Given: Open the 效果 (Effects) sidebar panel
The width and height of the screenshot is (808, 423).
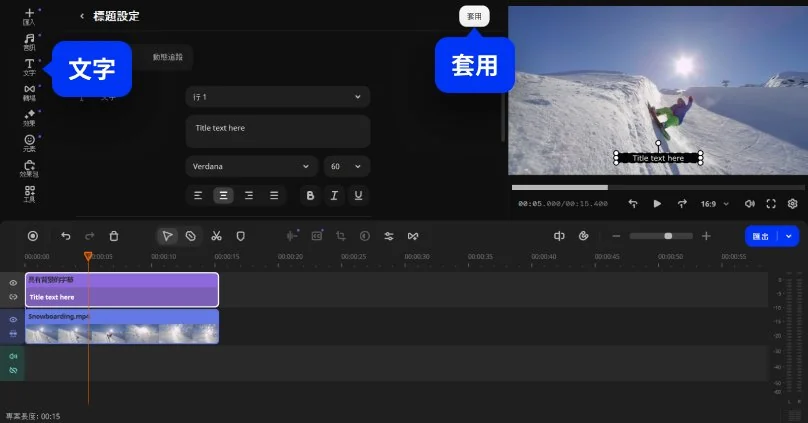Looking at the screenshot, I should coord(29,118).
